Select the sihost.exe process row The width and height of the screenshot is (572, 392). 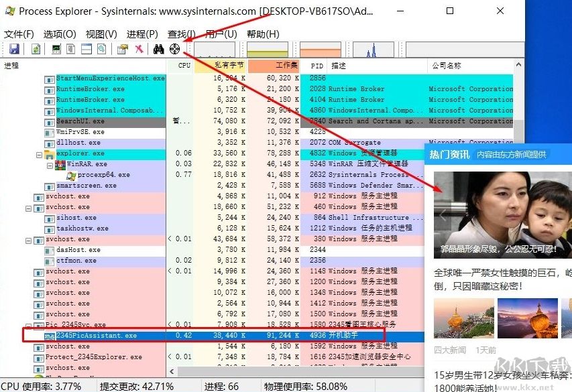coord(213,218)
